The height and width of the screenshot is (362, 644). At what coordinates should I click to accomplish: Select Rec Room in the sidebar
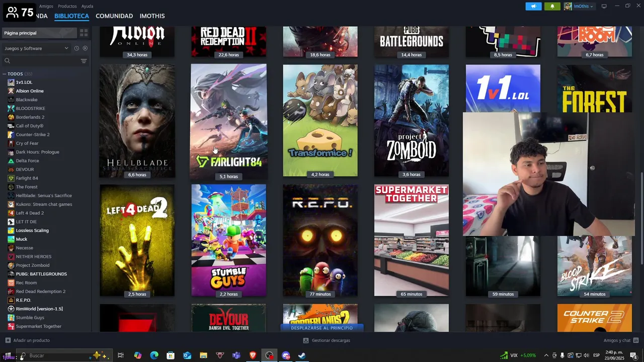coord(26,283)
